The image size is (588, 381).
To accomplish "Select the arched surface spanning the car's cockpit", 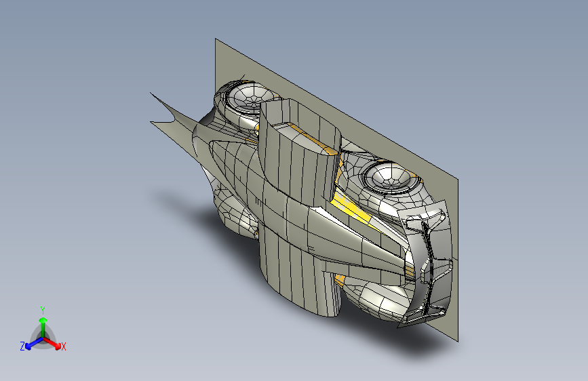I will coord(300,172).
